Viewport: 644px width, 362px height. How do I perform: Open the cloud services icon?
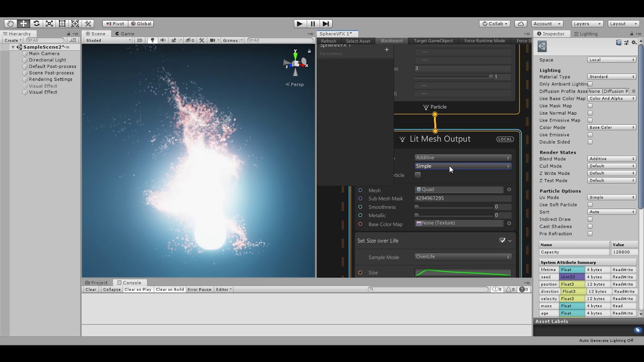(x=521, y=24)
